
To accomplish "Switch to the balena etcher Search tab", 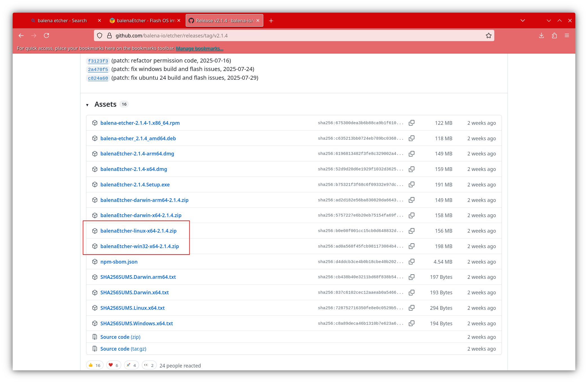I will [x=62, y=21].
